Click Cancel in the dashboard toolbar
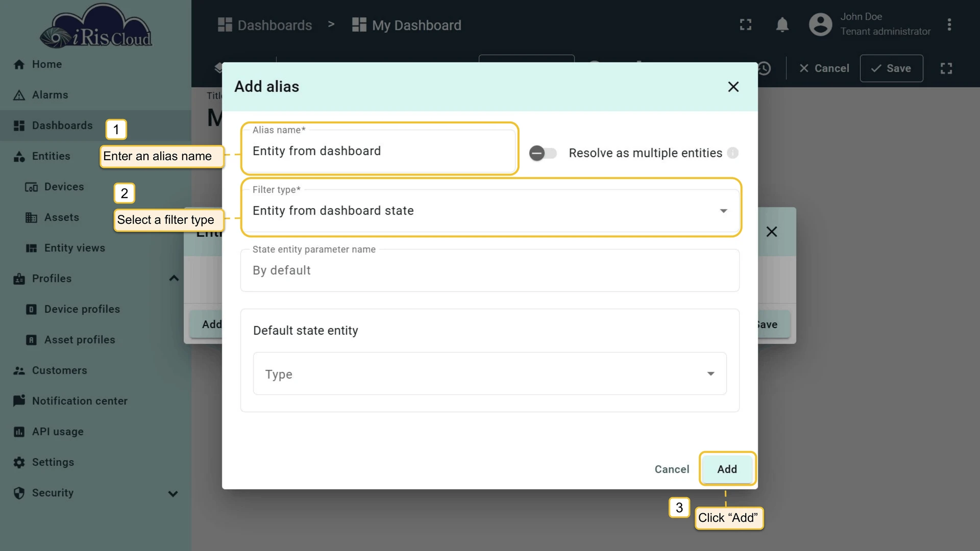The width and height of the screenshot is (980, 551). (824, 68)
